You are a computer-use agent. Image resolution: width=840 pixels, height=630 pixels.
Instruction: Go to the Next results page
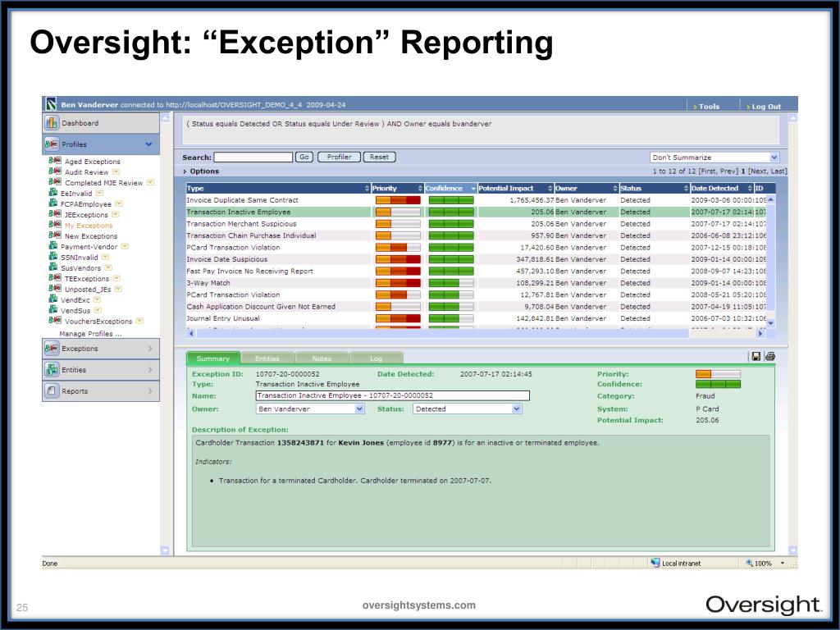point(758,171)
